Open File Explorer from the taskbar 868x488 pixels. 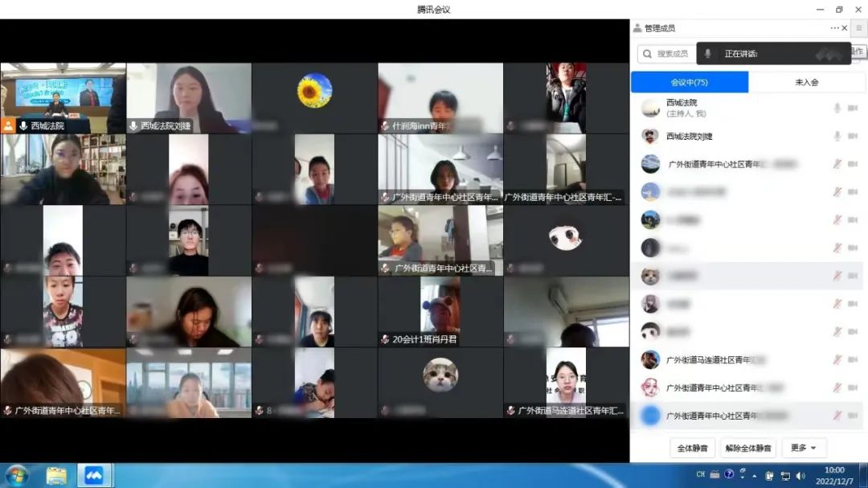click(x=56, y=475)
